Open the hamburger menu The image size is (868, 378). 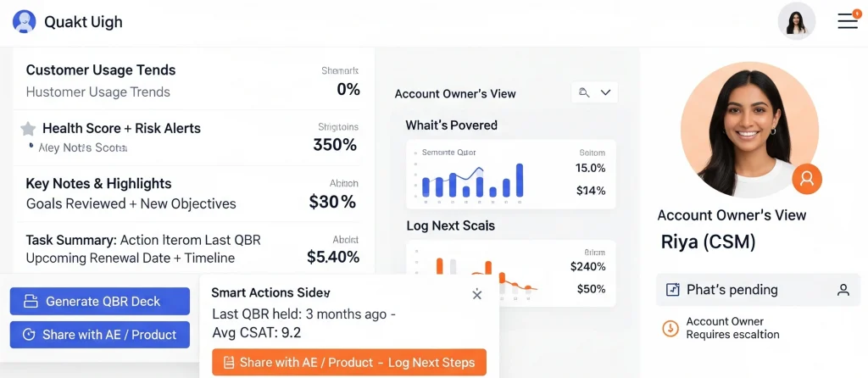848,20
